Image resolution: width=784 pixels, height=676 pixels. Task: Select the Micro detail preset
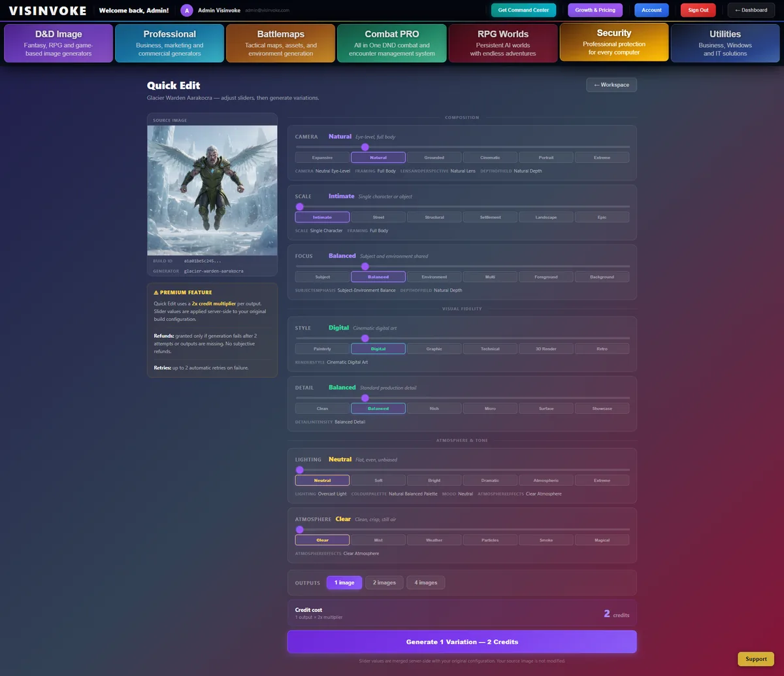coord(490,408)
